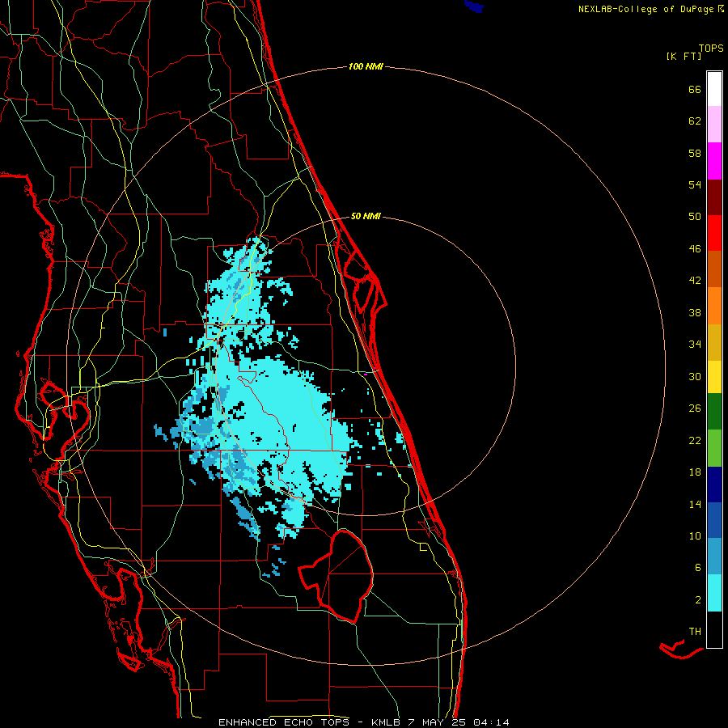The height and width of the screenshot is (728, 728).
Task: Click the dark green 26 kft legend swatch
Action: coord(714,412)
